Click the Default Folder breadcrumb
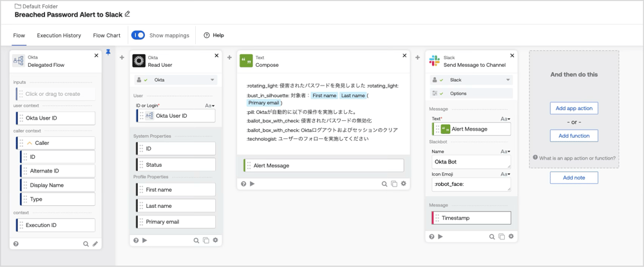Screen dimensions: 644x267 35,6
